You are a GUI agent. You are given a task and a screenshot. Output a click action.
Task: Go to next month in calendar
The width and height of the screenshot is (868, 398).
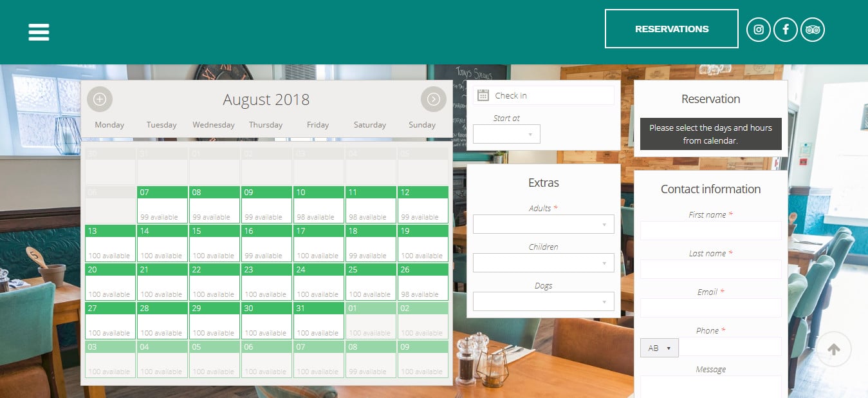pos(434,99)
